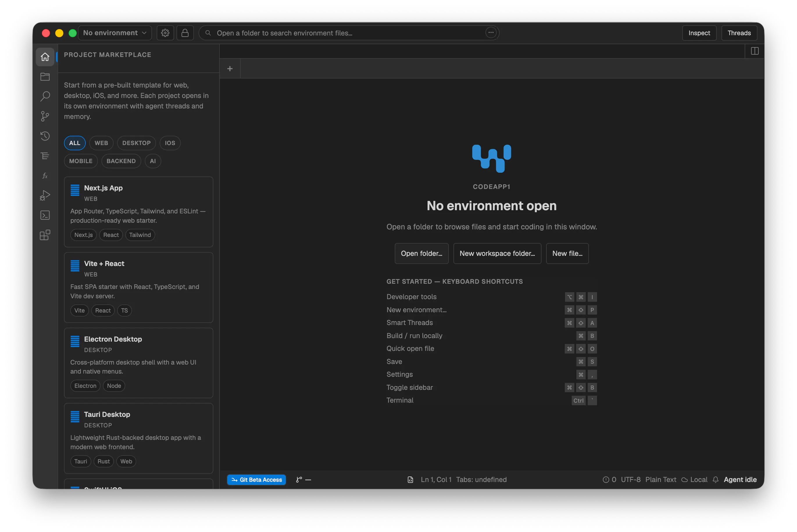Click the problems count indicator showing 0

(x=610, y=479)
